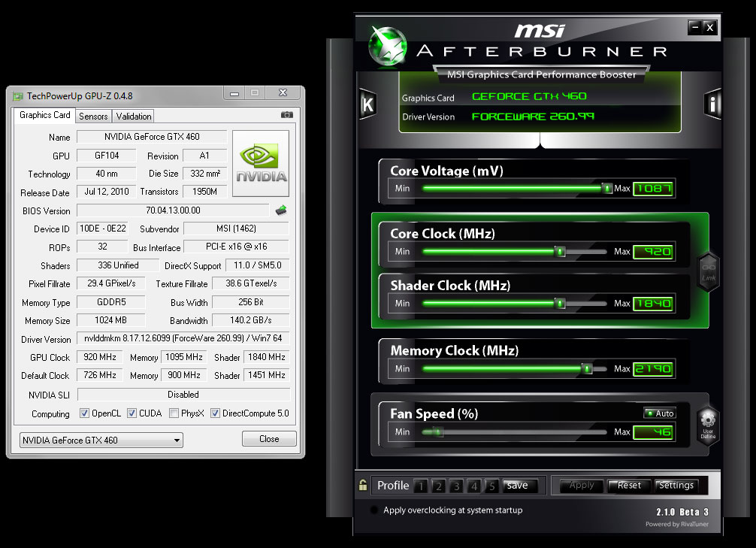Click the Core Voltage value field 1087
Image resolution: width=756 pixels, height=548 pixels.
click(653, 188)
